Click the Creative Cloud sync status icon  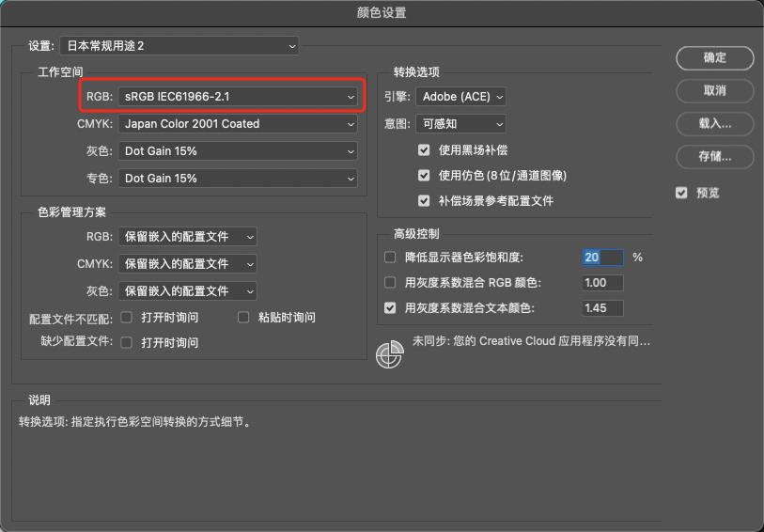pos(390,354)
